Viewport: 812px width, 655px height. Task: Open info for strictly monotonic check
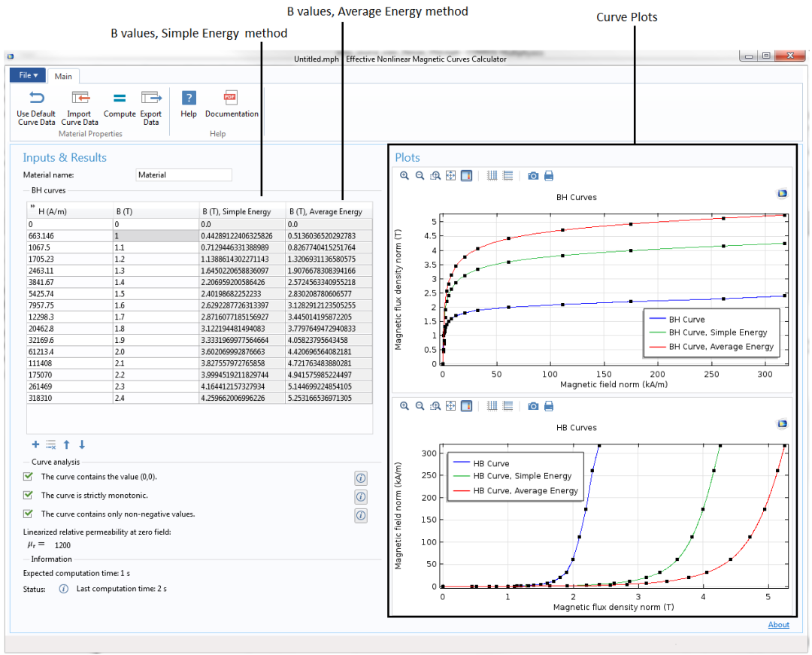[x=361, y=497]
